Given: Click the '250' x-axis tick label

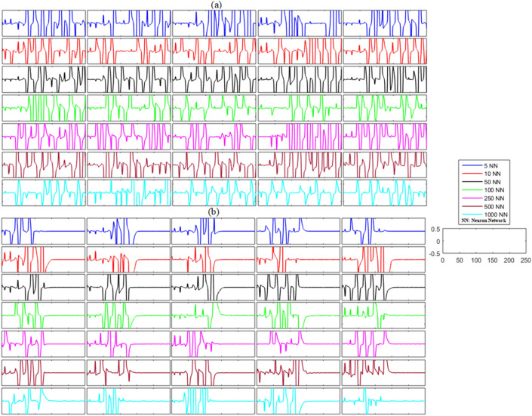Looking at the screenshot, I should coord(525,260).
